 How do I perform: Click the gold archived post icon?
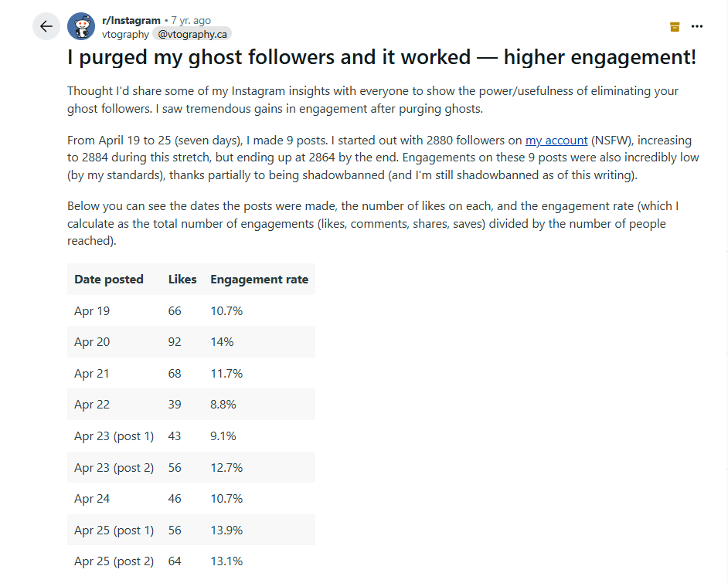(675, 26)
